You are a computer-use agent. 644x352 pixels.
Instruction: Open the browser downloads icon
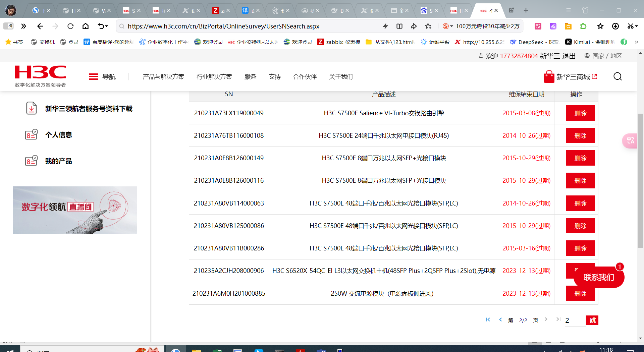pos(615,26)
